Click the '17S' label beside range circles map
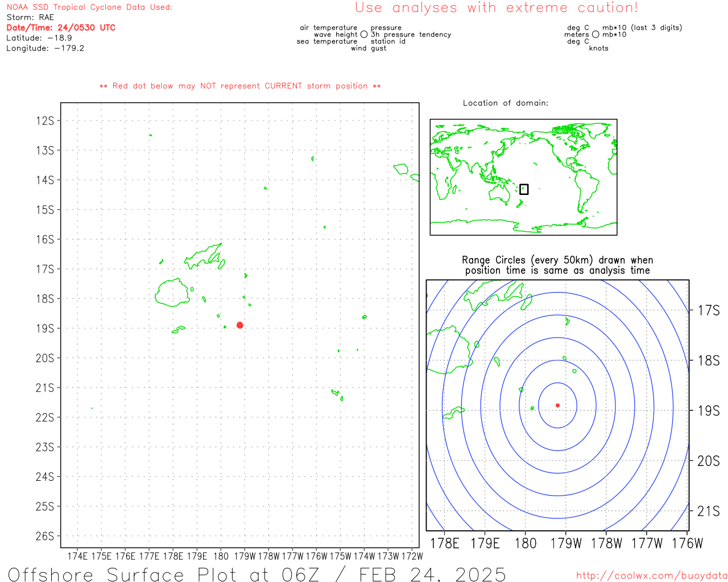The width and height of the screenshot is (728, 582). 709,310
